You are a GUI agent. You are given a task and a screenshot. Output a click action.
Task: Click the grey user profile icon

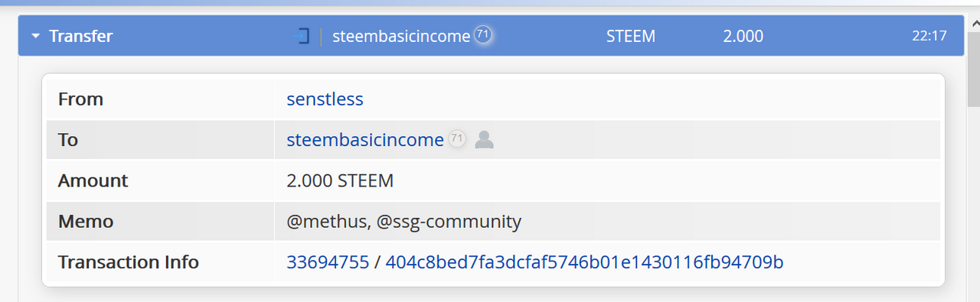(x=484, y=139)
